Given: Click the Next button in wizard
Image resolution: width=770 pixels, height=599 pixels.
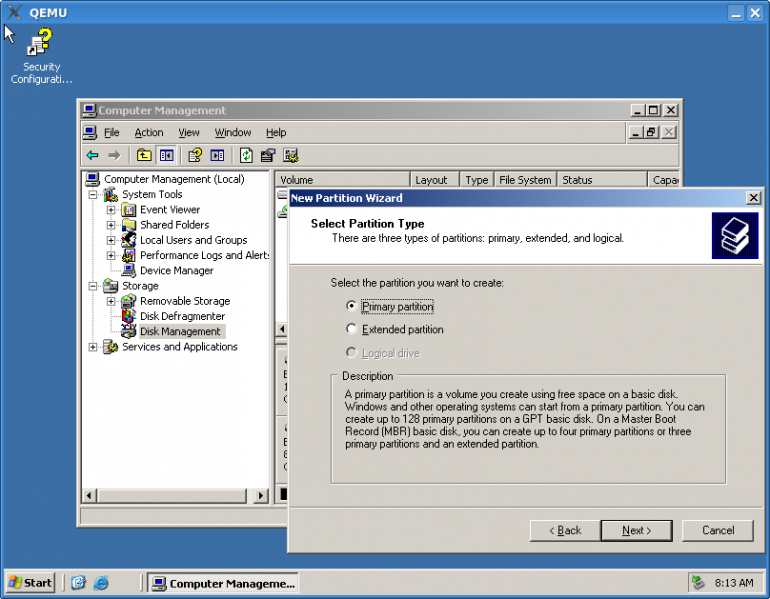Looking at the screenshot, I should coord(636,530).
